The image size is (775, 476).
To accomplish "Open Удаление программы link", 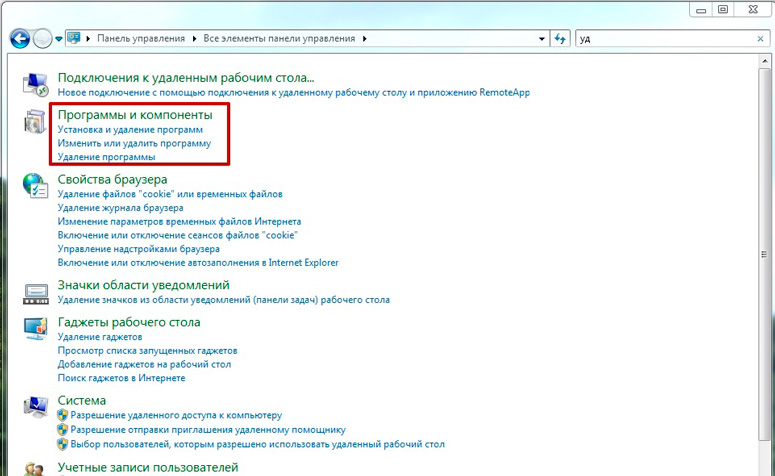I will [x=106, y=157].
